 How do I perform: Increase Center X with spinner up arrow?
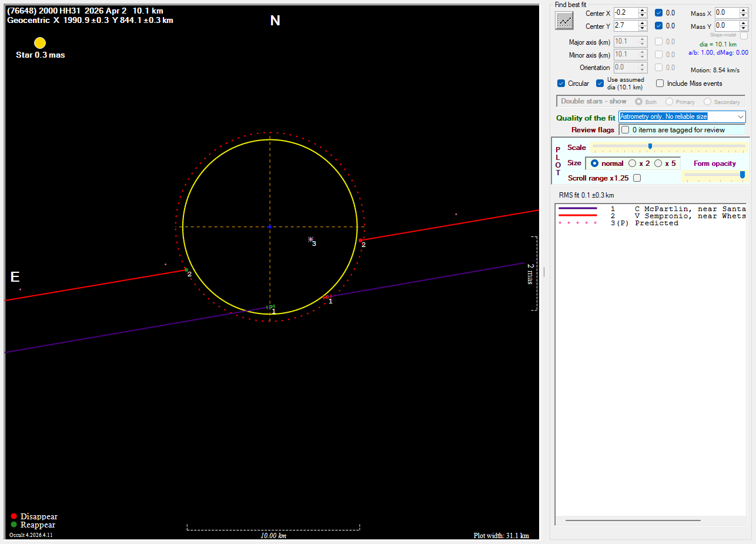click(x=643, y=10)
